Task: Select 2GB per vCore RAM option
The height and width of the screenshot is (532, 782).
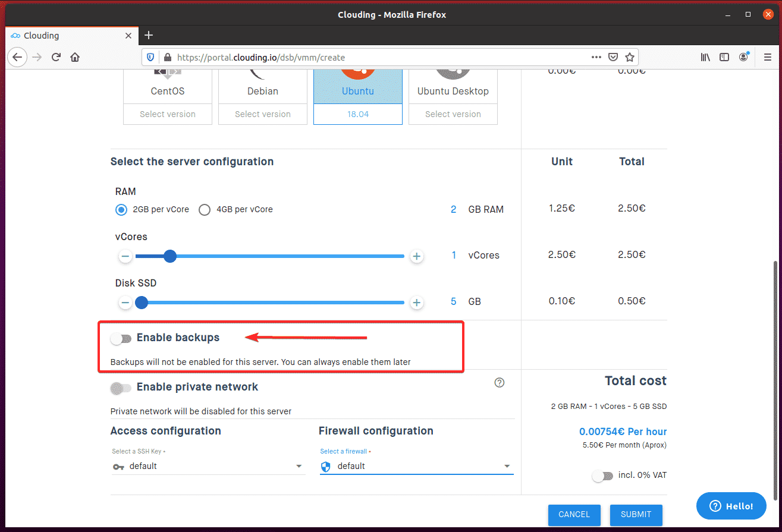Action: (x=121, y=209)
